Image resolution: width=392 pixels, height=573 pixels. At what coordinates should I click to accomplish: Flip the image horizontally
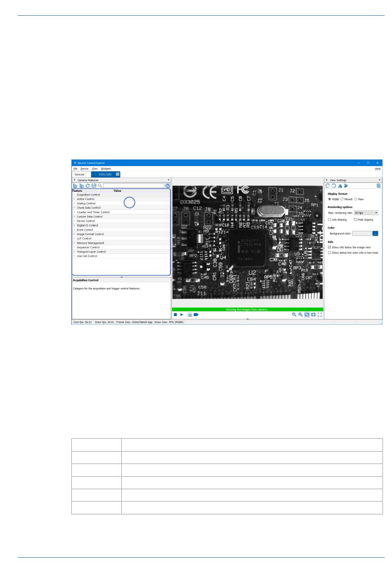(340, 186)
